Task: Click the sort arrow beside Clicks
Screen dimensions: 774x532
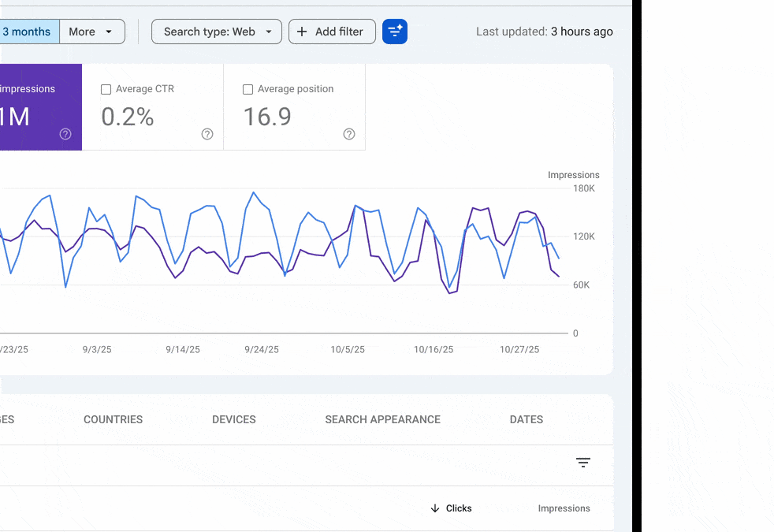Action: tap(434, 508)
